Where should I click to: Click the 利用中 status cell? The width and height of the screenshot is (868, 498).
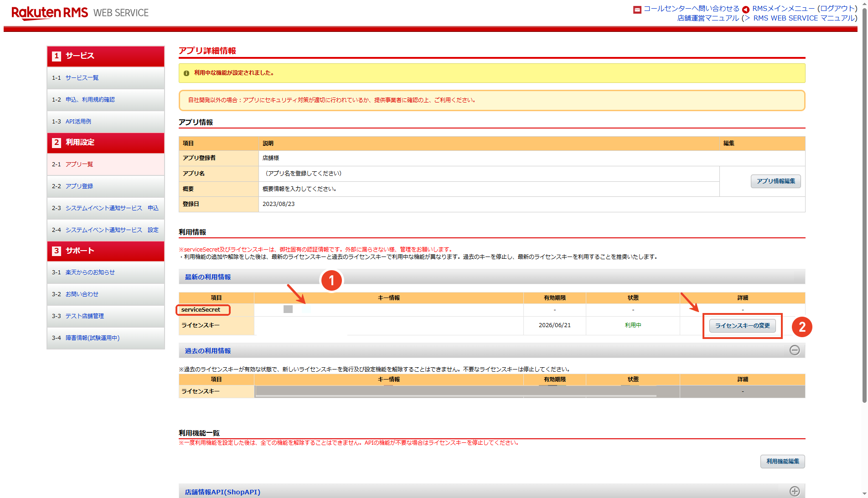633,325
